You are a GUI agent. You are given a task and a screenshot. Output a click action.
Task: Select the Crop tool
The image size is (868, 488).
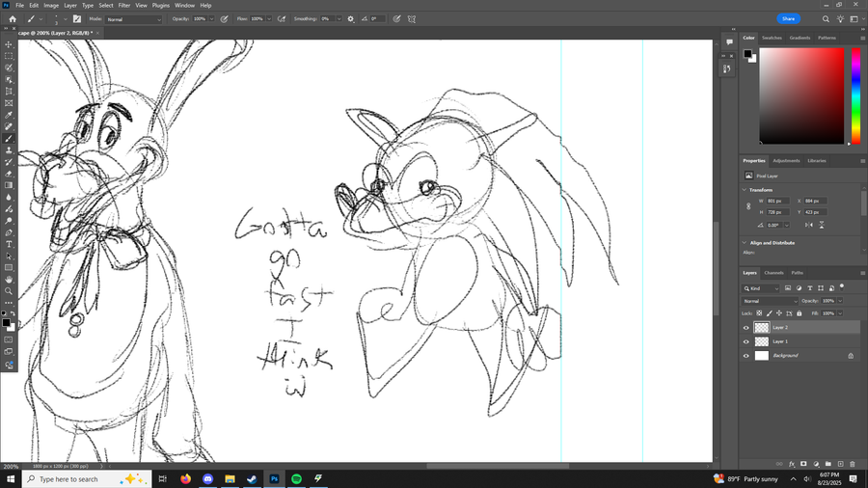coord(9,92)
